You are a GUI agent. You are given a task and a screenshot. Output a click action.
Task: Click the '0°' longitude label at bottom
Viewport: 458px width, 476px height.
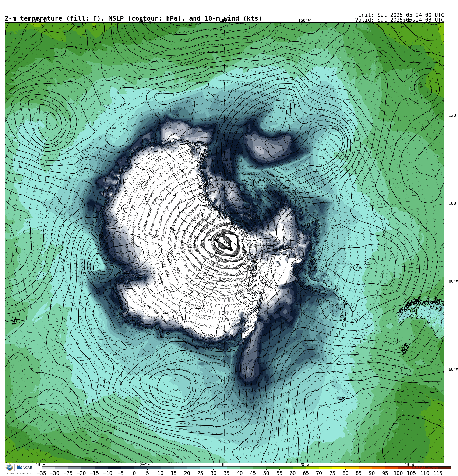(x=224, y=465)
